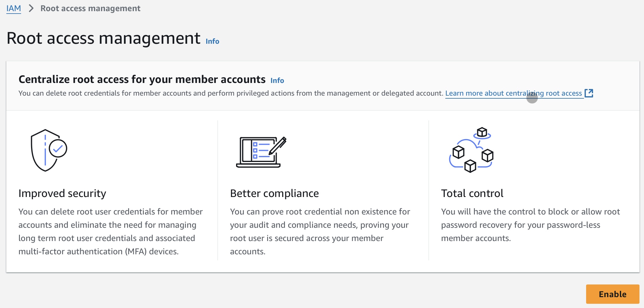The image size is (644, 308).
Task: Click the Centralize root access for your member accounts heading
Action: pyautogui.click(x=142, y=79)
